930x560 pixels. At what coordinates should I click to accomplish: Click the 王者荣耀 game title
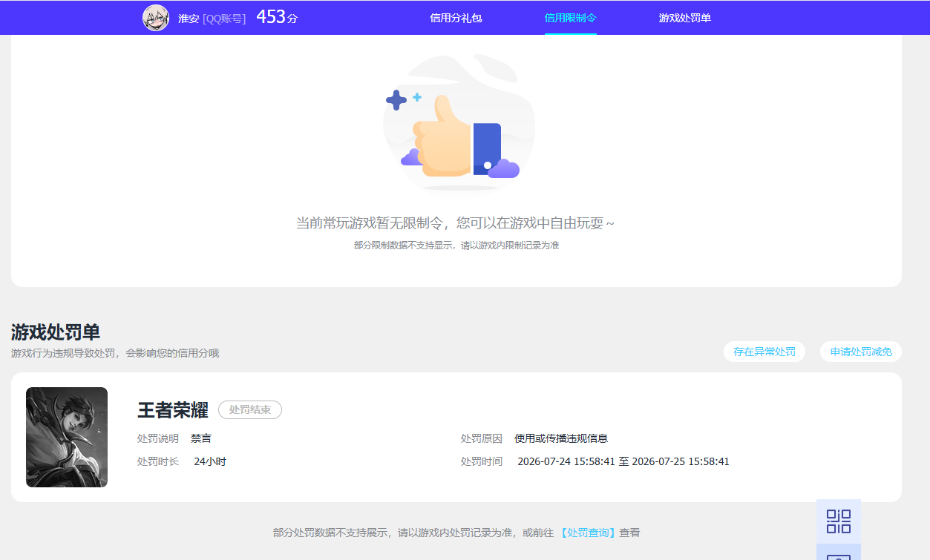(173, 410)
